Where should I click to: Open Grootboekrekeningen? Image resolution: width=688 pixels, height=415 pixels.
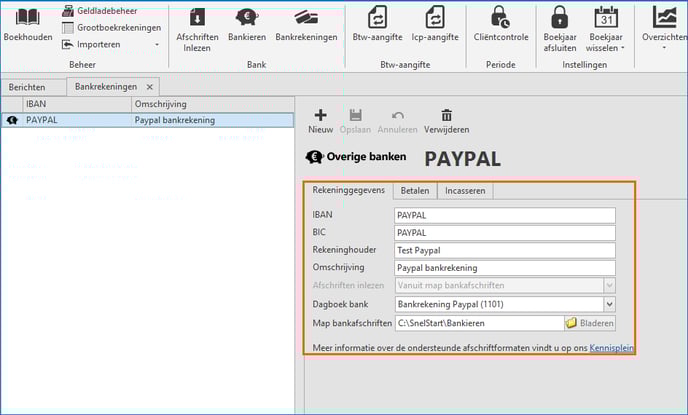111,28
